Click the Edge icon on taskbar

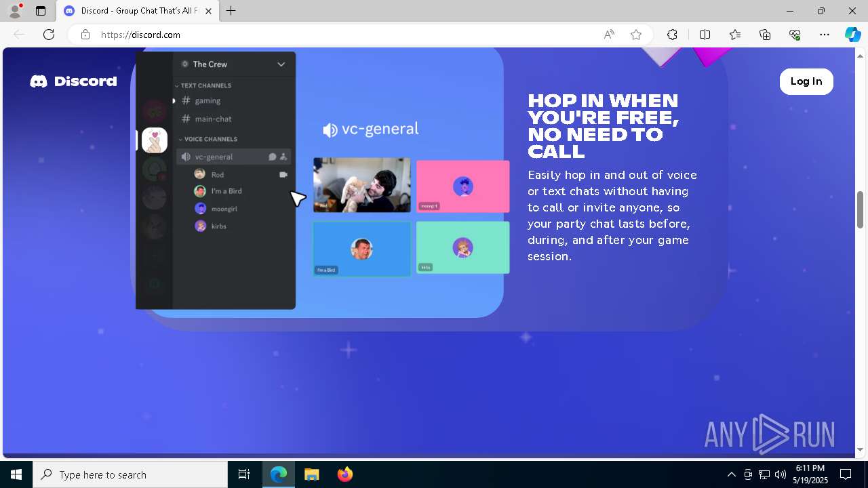[279, 474]
